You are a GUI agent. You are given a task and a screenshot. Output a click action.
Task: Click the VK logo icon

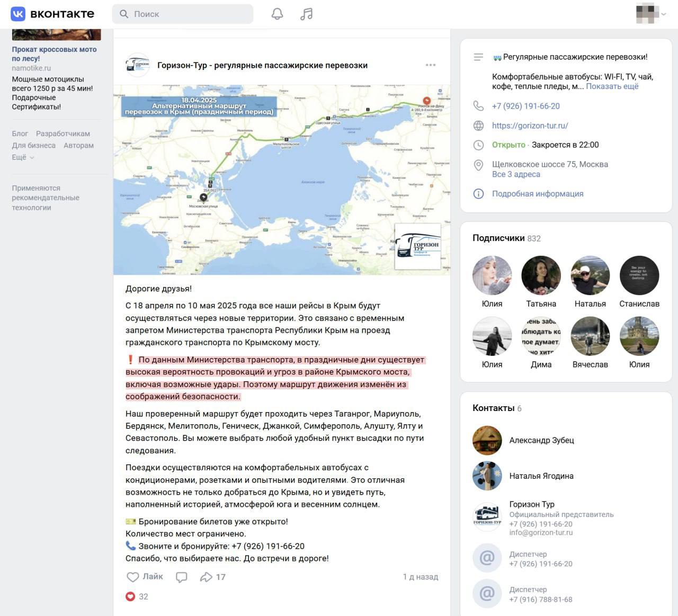18,14
